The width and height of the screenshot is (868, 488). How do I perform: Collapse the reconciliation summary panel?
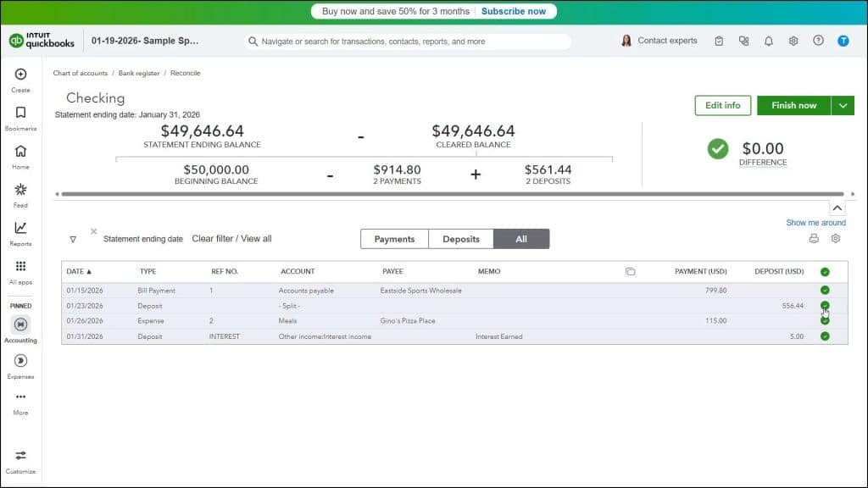pos(837,207)
